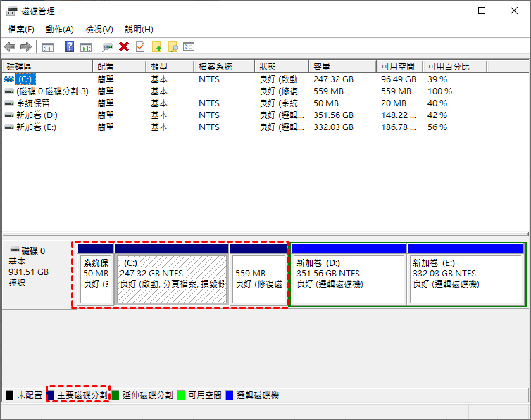Click the 新加卷 (D:) row drive icon
This screenshot has height=420, width=531.
click(9, 115)
